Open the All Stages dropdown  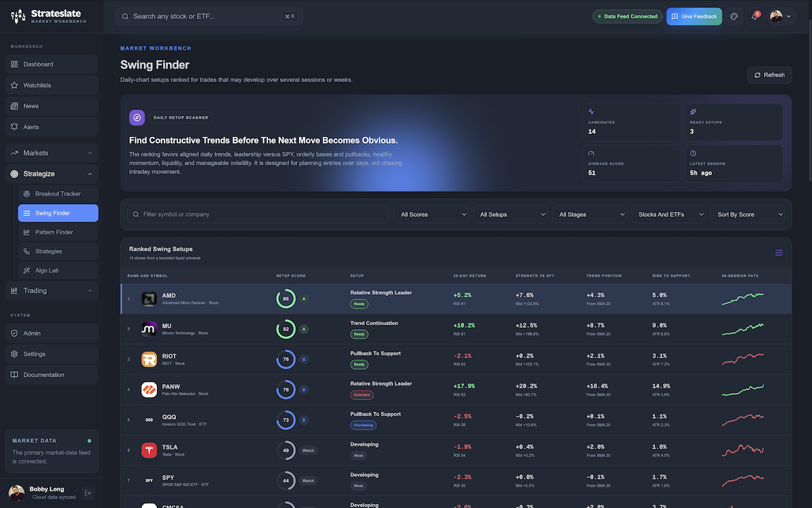[x=590, y=214]
